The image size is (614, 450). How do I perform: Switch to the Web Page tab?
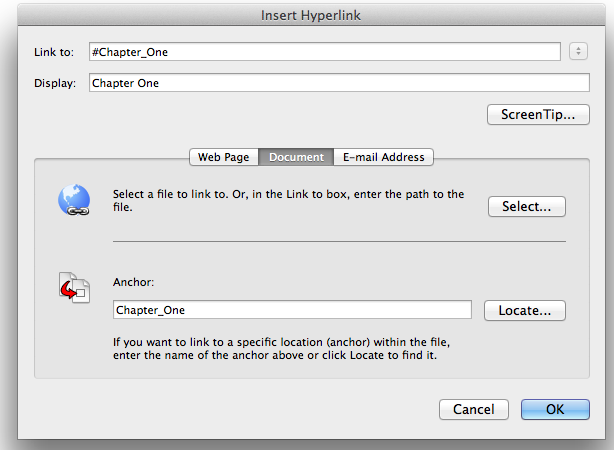coord(224,157)
